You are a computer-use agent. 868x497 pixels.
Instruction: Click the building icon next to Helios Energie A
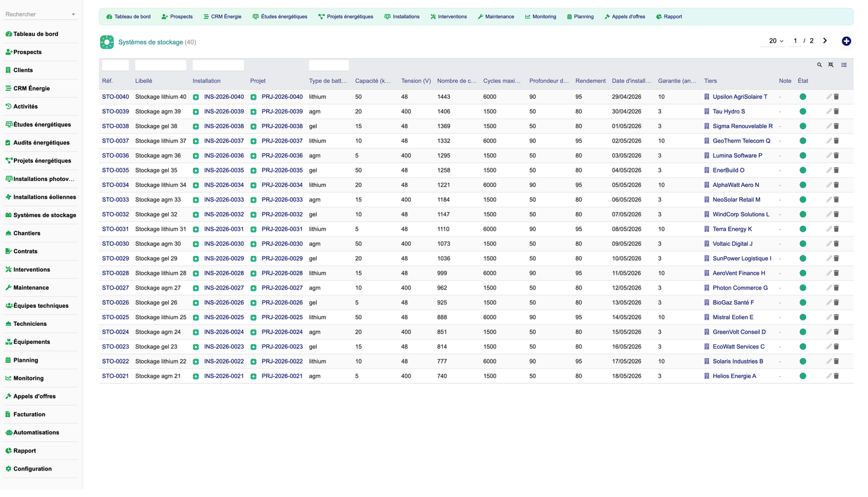707,376
